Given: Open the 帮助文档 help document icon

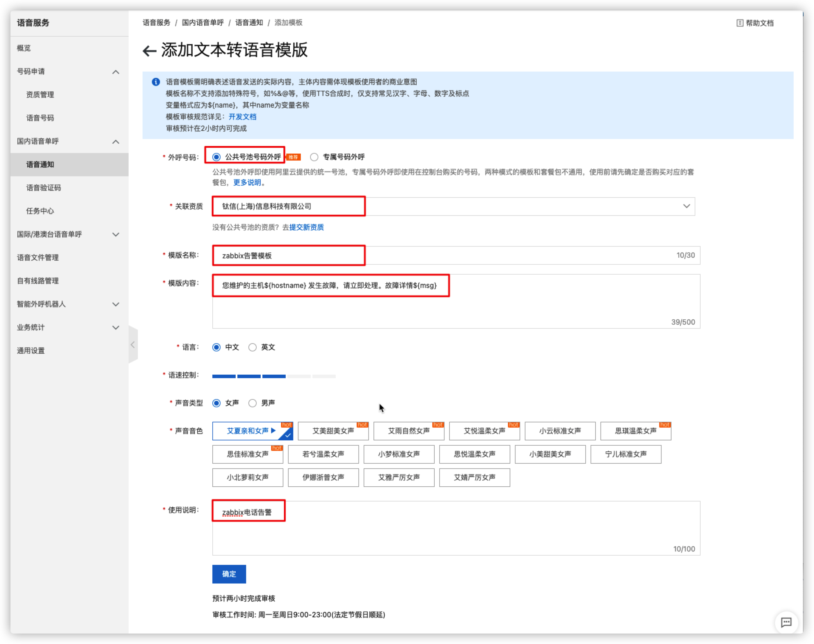Looking at the screenshot, I should (740, 23).
